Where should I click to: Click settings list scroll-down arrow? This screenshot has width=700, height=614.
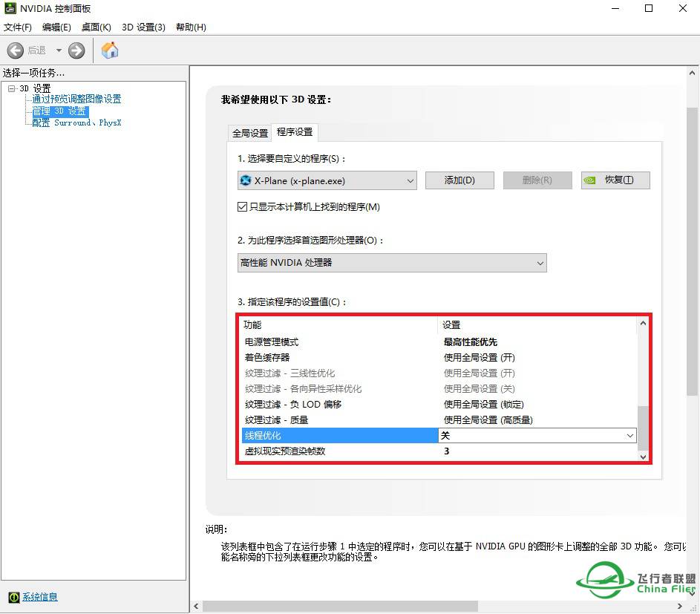(643, 457)
